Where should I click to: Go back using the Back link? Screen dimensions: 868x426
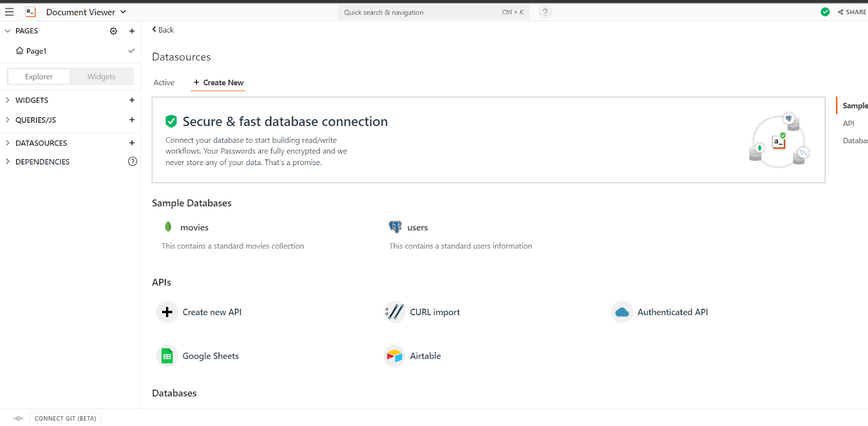click(163, 30)
